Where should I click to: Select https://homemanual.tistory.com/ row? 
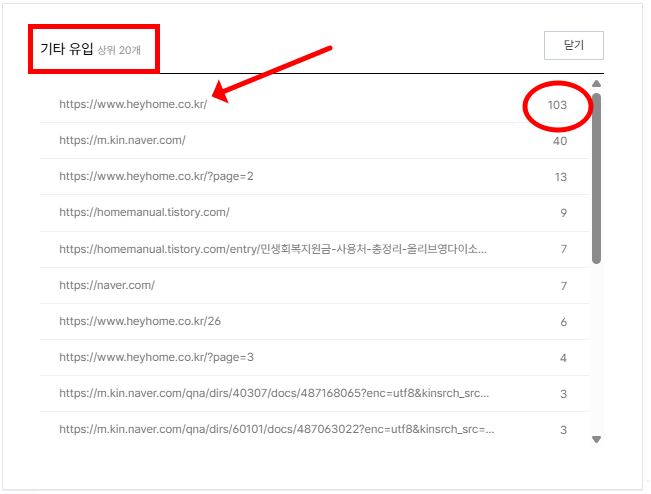314,213
